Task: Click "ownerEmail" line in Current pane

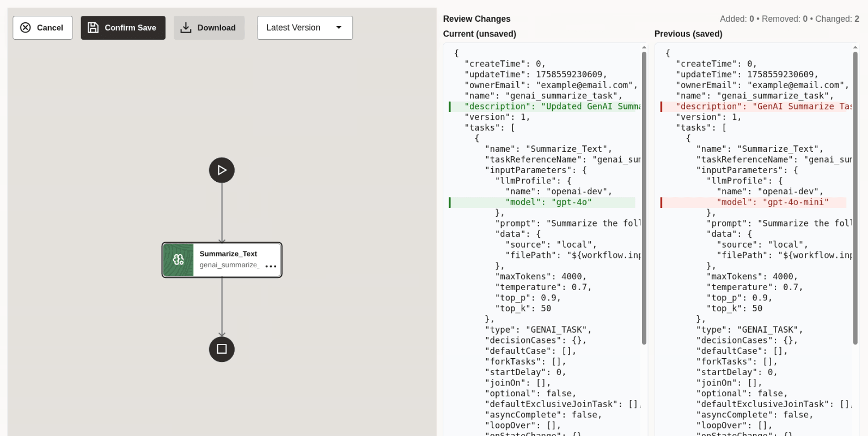Action: 551,85
